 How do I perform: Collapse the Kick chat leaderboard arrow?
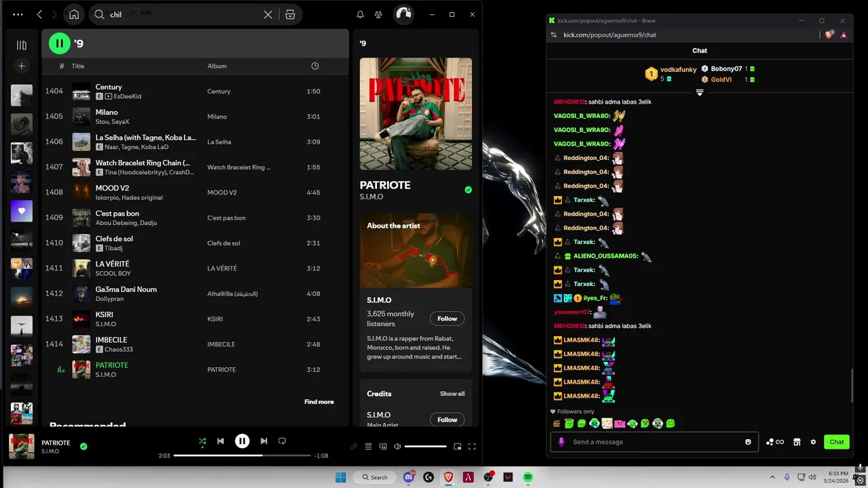[700, 93]
